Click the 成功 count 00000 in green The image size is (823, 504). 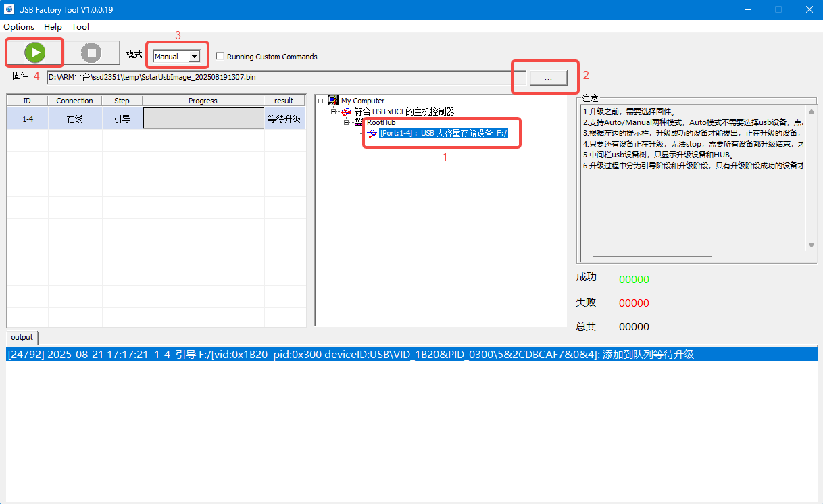(634, 280)
